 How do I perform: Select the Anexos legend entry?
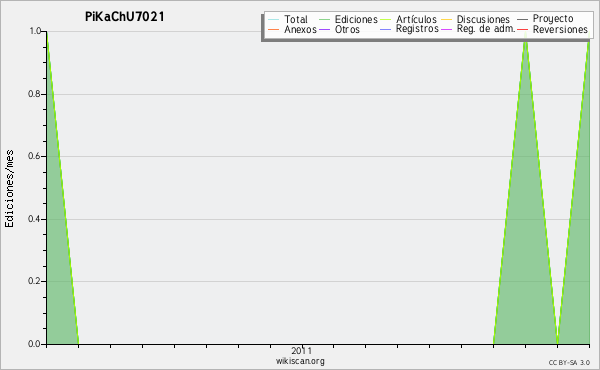coord(300,29)
